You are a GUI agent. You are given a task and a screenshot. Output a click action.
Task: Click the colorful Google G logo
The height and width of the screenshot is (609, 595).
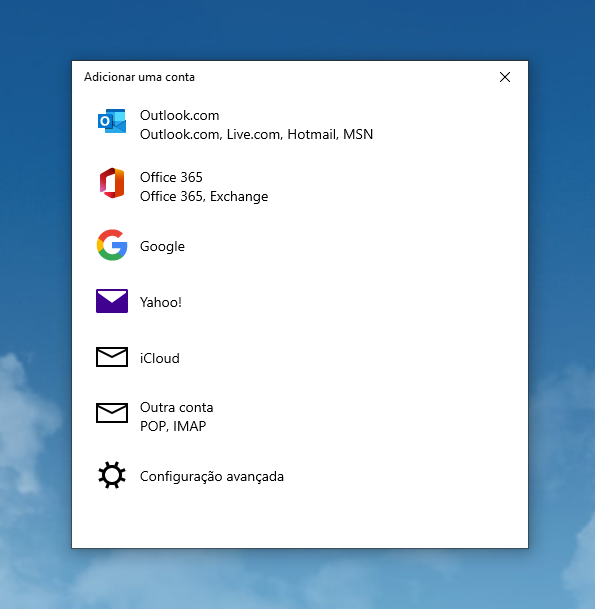click(x=112, y=245)
